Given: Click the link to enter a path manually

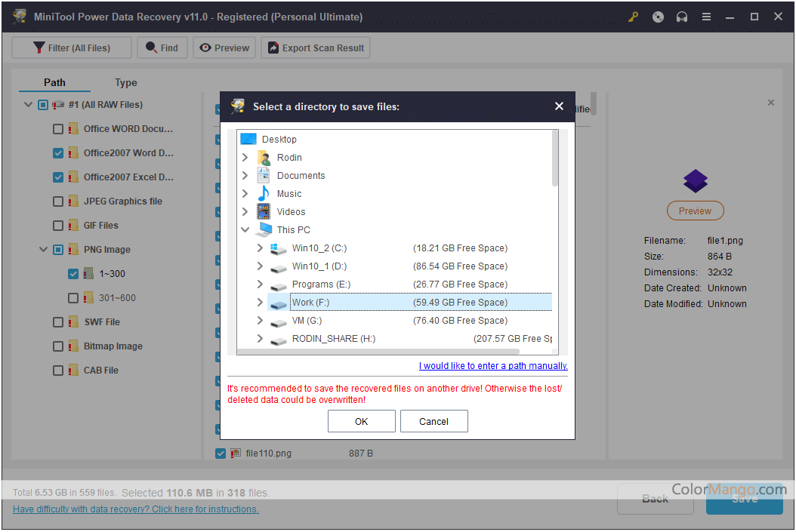Looking at the screenshot, I should click(492, 365).
